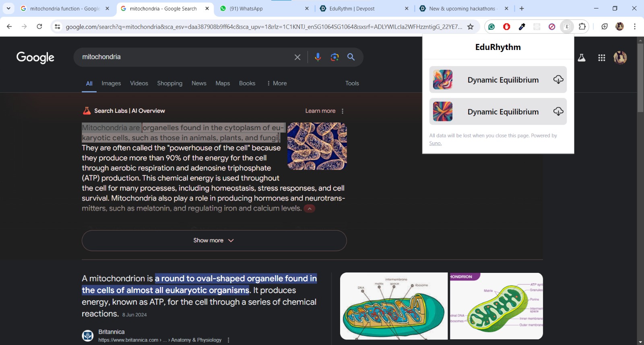Open the tab search dropdown arrow

click(x=8, y=8)
